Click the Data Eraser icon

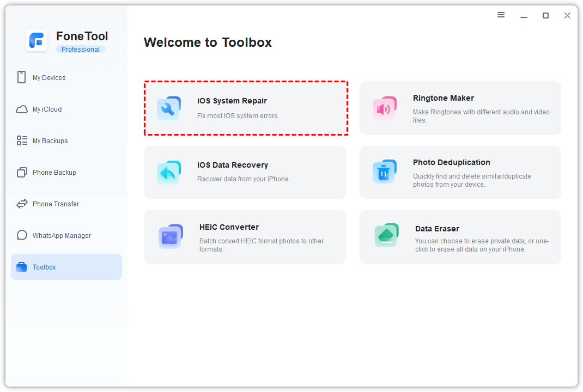coord(386,236)
